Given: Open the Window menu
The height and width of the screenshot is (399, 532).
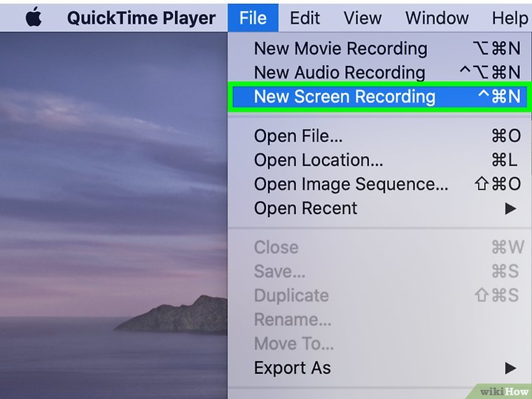Looking at the screenshot, I should click(x=437, y=18).
